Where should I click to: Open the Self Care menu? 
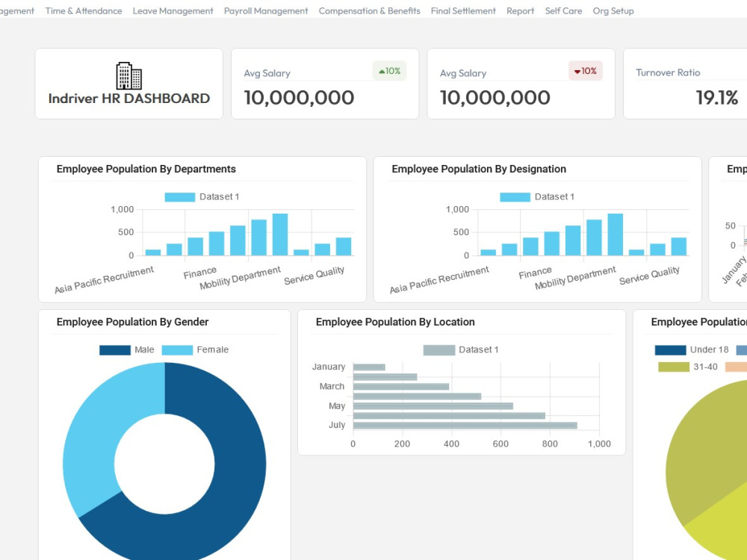tap(563, 11)
